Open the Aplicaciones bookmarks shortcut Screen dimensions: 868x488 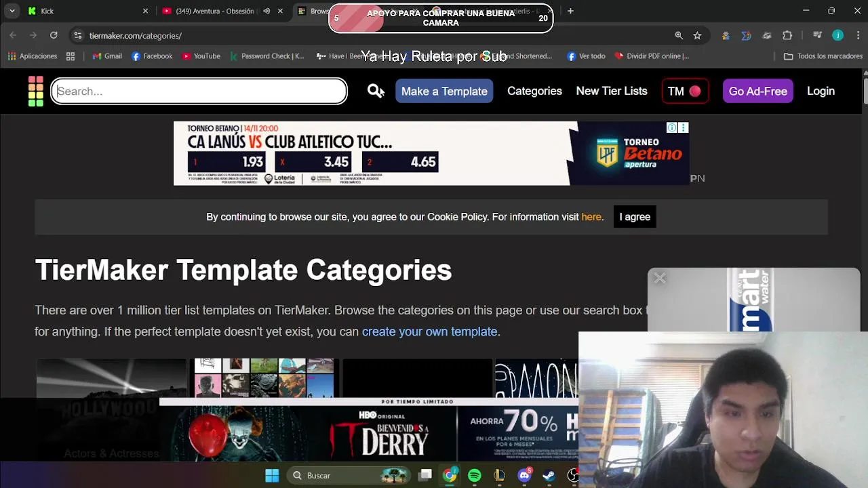[x=33, y=56]
